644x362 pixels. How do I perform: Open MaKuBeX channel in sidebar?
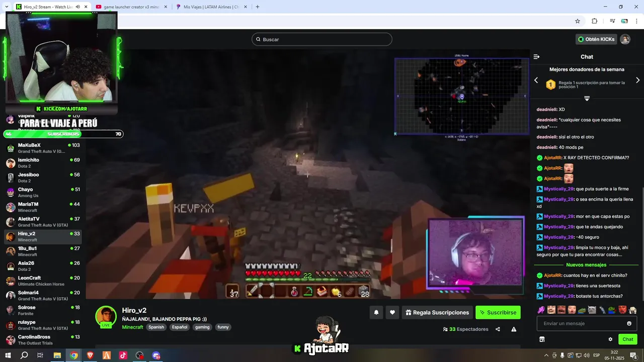tap(43, 148)
